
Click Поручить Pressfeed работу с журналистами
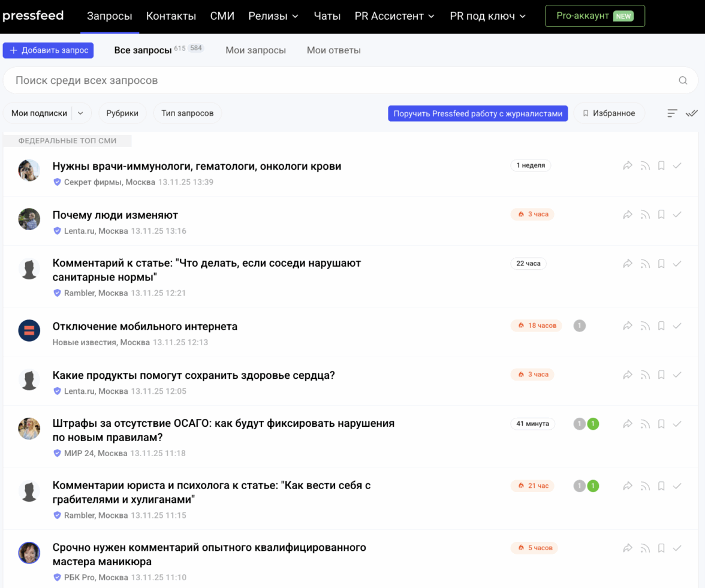coord(478,113)
